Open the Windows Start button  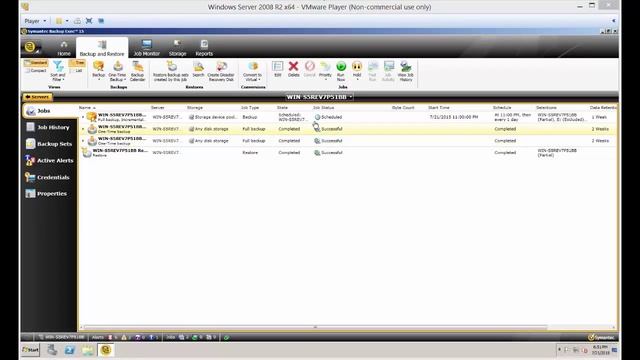point(30,350)
